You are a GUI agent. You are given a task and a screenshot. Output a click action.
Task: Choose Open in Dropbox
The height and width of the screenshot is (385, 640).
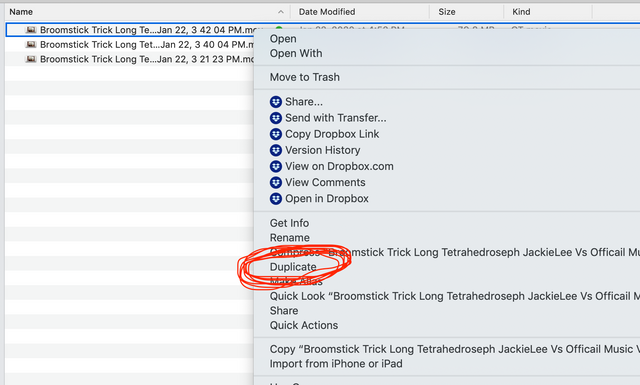[x=327, y=199]
